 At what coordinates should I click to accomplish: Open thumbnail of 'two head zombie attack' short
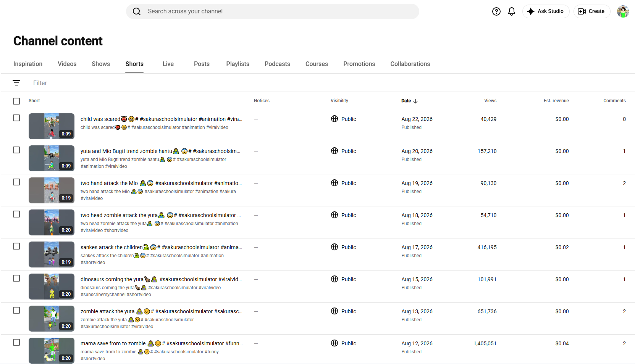pyautogui.click(x=52, y=222)
